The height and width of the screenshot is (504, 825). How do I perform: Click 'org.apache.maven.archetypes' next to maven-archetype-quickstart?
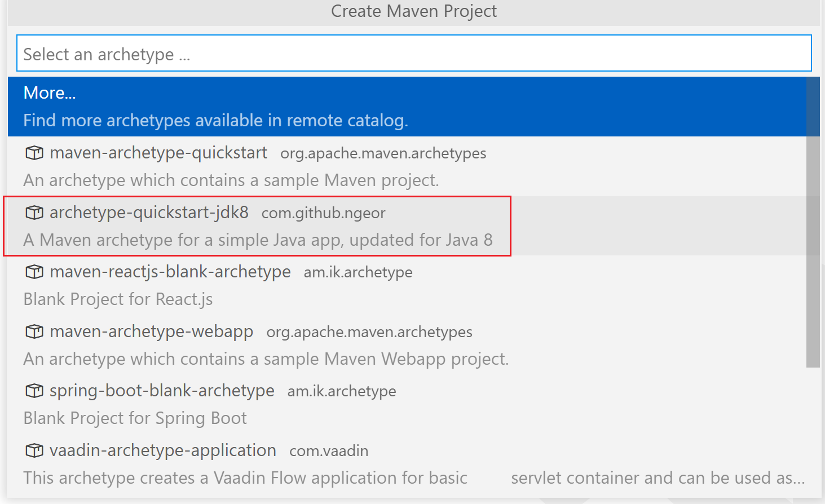click(383, 153)
